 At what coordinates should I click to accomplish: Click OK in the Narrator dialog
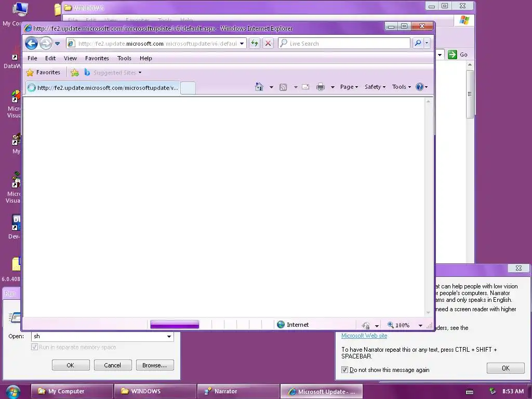click(506, 368)
